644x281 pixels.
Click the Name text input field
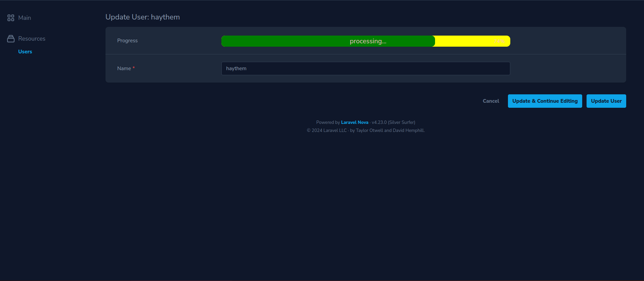366,68
